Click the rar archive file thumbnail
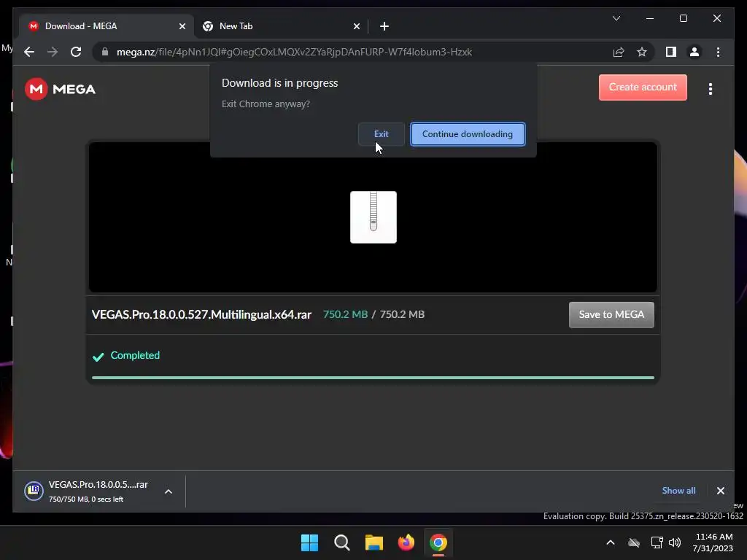Viewport: 747px width, 560px height. [x=373, y=217]
